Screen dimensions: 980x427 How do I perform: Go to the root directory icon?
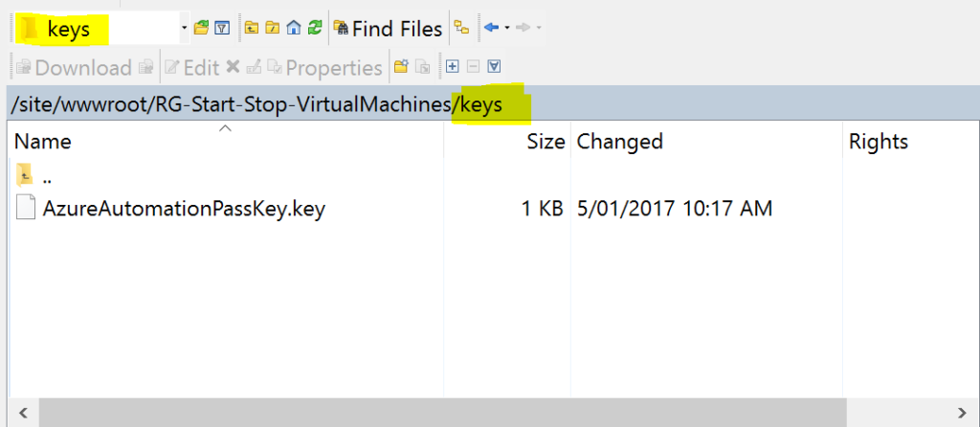pos(272,29)
